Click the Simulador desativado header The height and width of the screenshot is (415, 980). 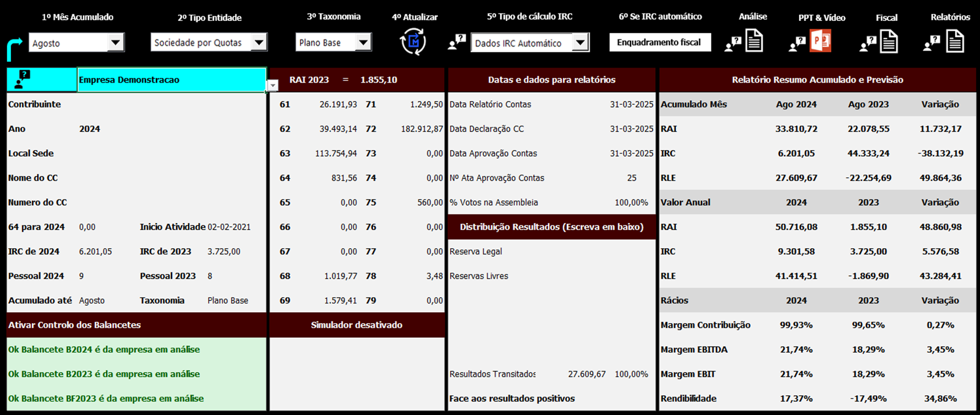click(x=357, y=325)
